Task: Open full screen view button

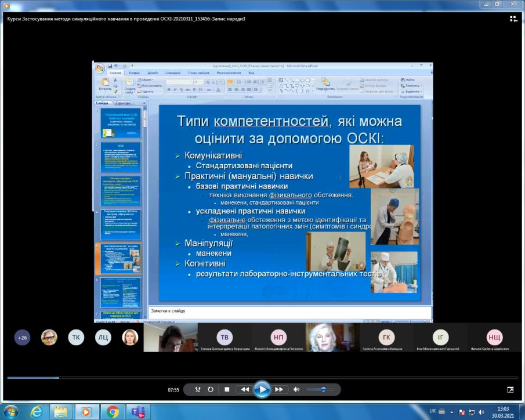Action: [x=510, y=389]
